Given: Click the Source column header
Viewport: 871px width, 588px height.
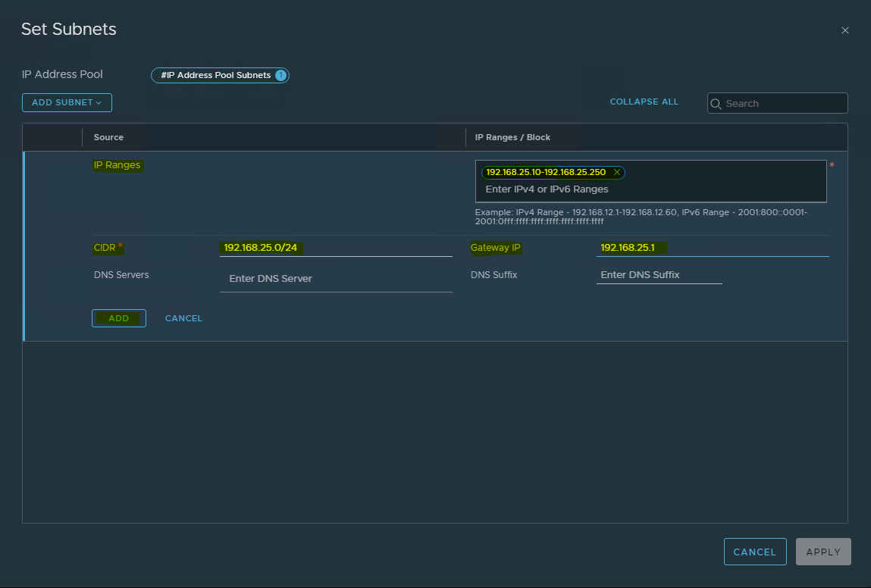Looking at the screenshot, I should (x=108, y=137).
